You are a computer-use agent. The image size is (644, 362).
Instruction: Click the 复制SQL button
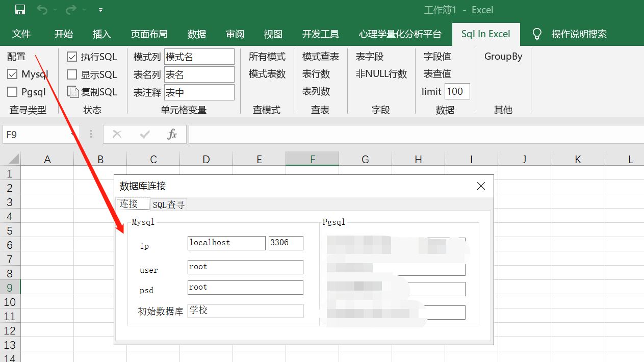(x=92, y=91)
